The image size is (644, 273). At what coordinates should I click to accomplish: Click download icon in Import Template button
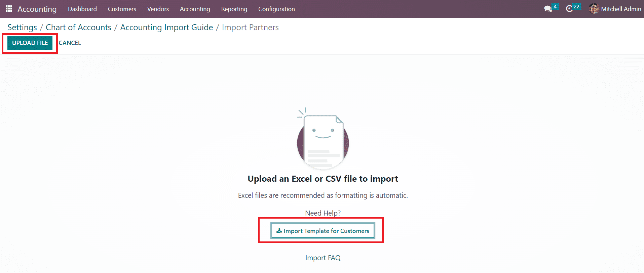[279, 231]
